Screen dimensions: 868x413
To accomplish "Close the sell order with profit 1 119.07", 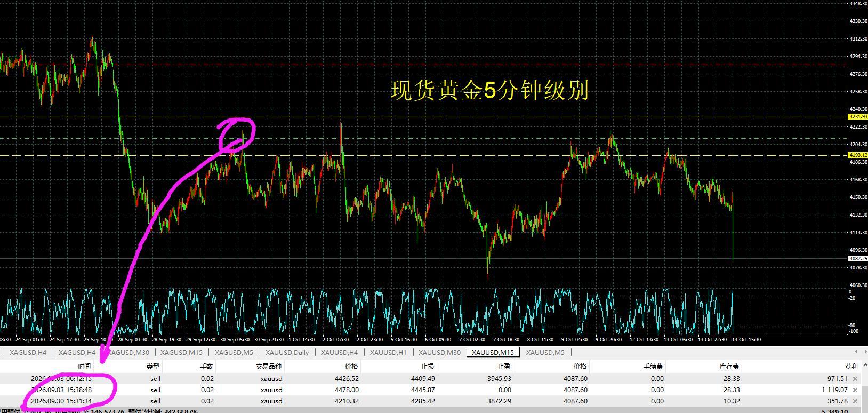I will 856,390.
